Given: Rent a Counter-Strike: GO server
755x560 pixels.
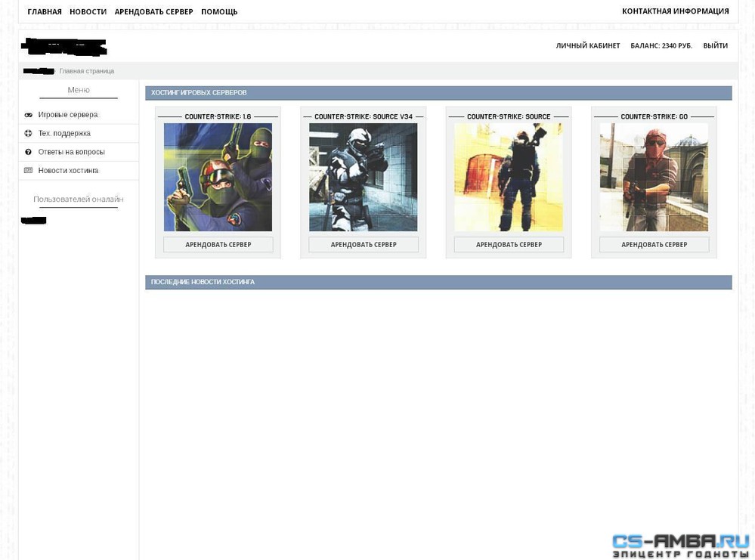Looking at the screenshot, I should tap(654, 245).
